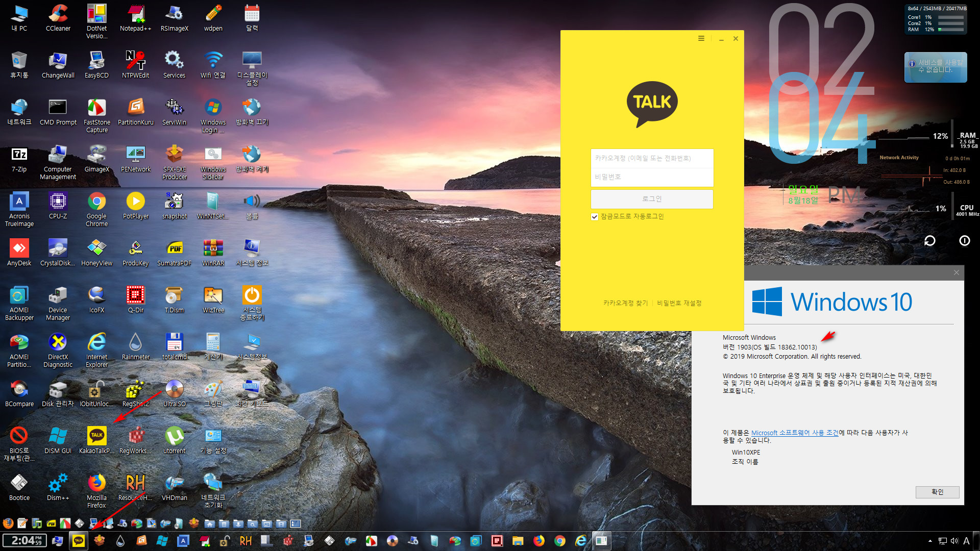Select the PotPlayer desktop icon
The image size is (980, 551).
pos(135,206)
